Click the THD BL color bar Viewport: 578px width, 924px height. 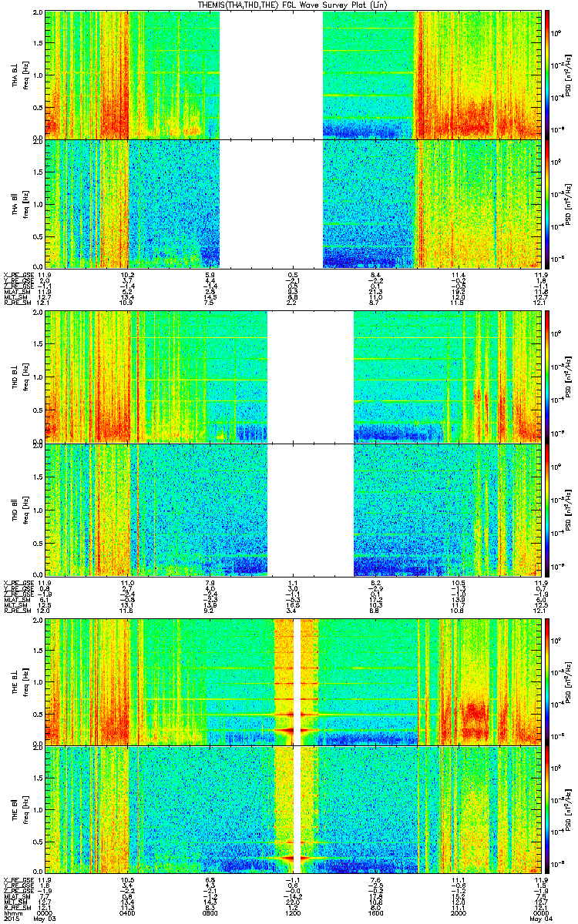pyautogui.click(x=547, y=376)
